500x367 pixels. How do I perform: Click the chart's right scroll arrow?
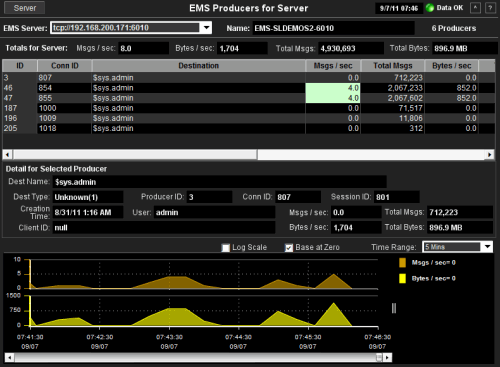387,358
